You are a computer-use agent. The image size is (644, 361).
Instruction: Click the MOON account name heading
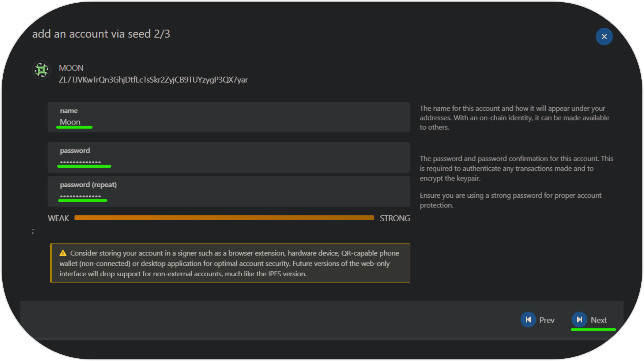point(71,68)
